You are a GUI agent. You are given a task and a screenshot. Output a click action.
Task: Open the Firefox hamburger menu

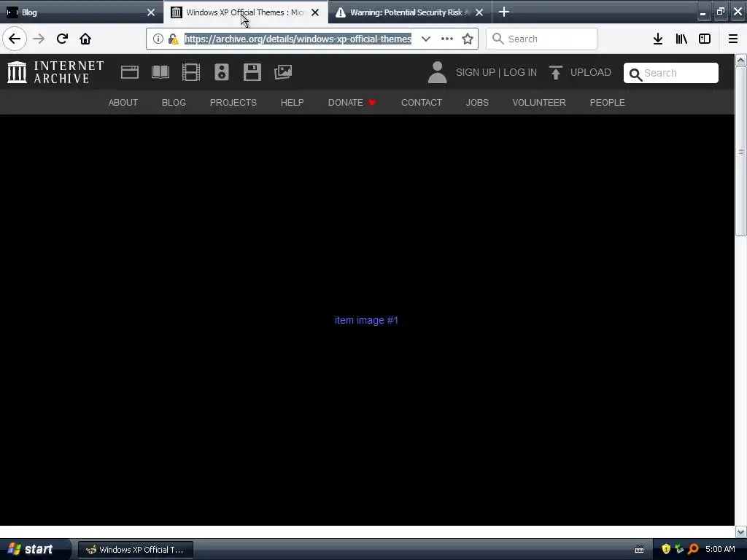(x=733, y=39)
